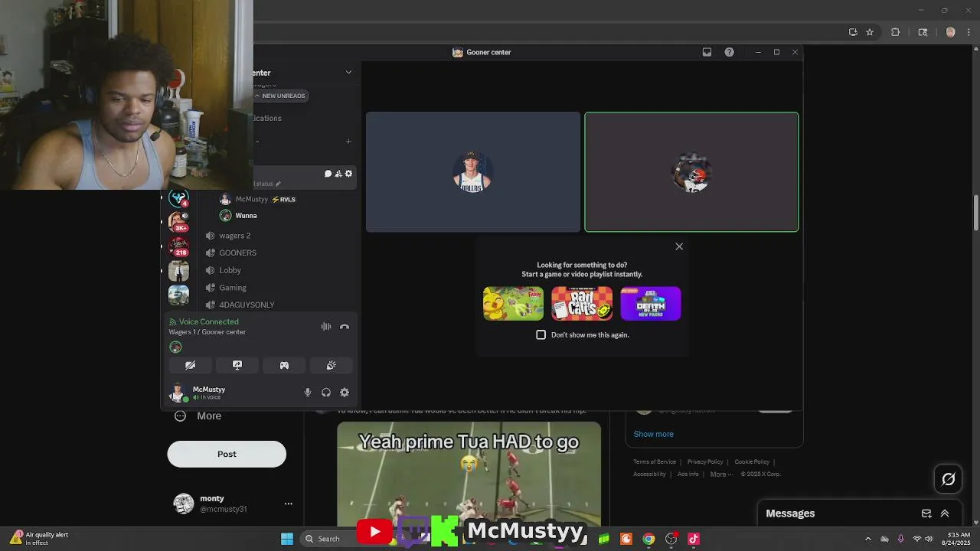Open Ads info footer link
Viewport: 980px width, 551px height.
pos(688,474)
